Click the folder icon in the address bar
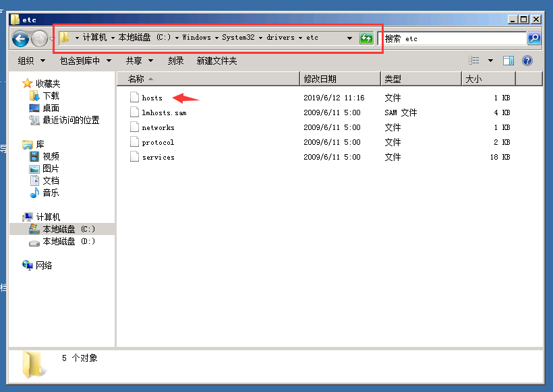 (x=64, y=37)
